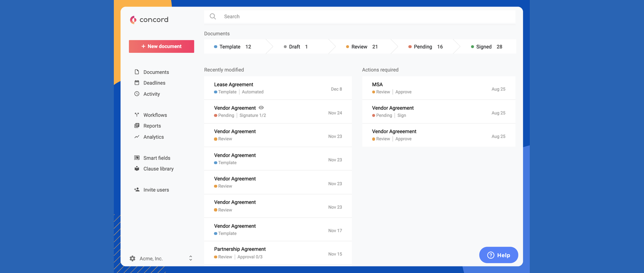This screenshot has width=644, height=273.
Task: Click the Automated tag on Lease Agreement
Action: (x=252, y=92)
